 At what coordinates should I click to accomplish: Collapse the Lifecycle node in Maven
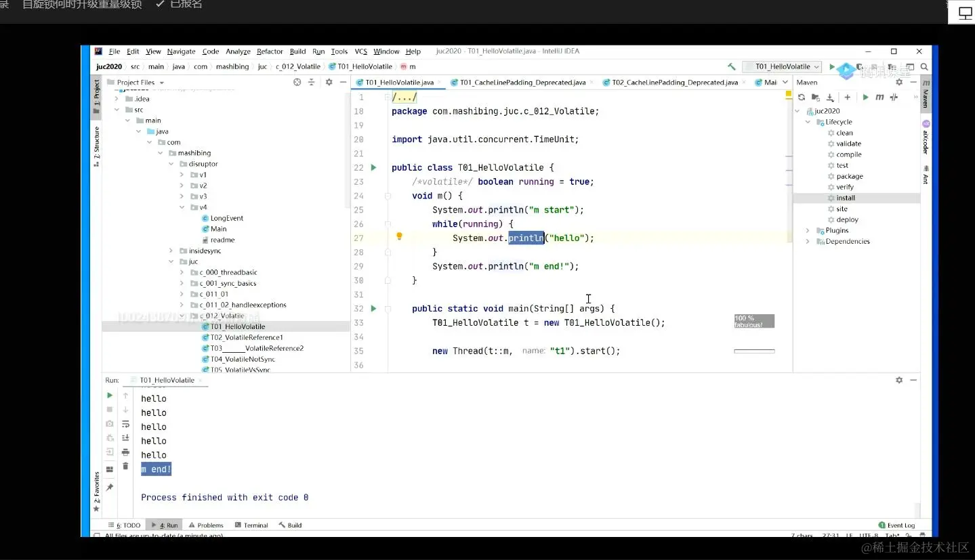pos(808,122)
